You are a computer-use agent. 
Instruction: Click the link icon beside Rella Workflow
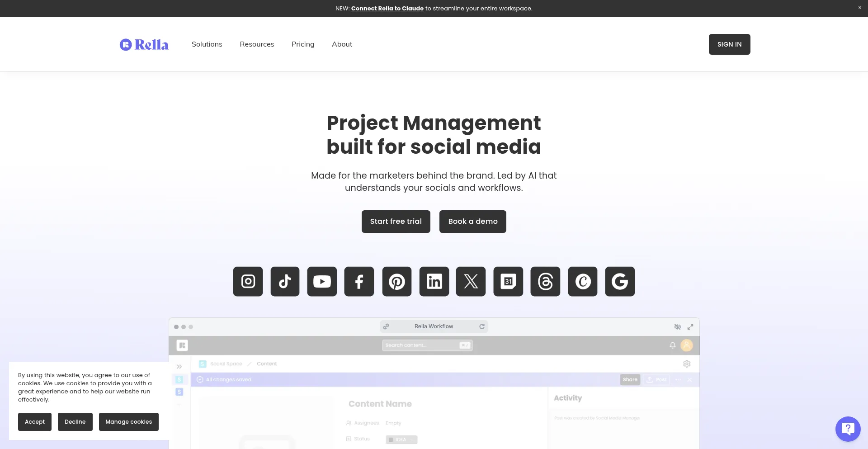point(386,326)
